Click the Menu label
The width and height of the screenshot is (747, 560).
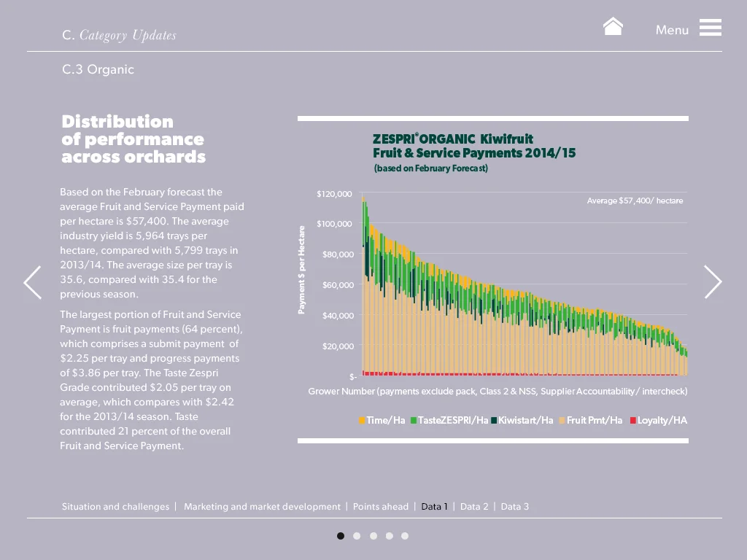point(672,30)
